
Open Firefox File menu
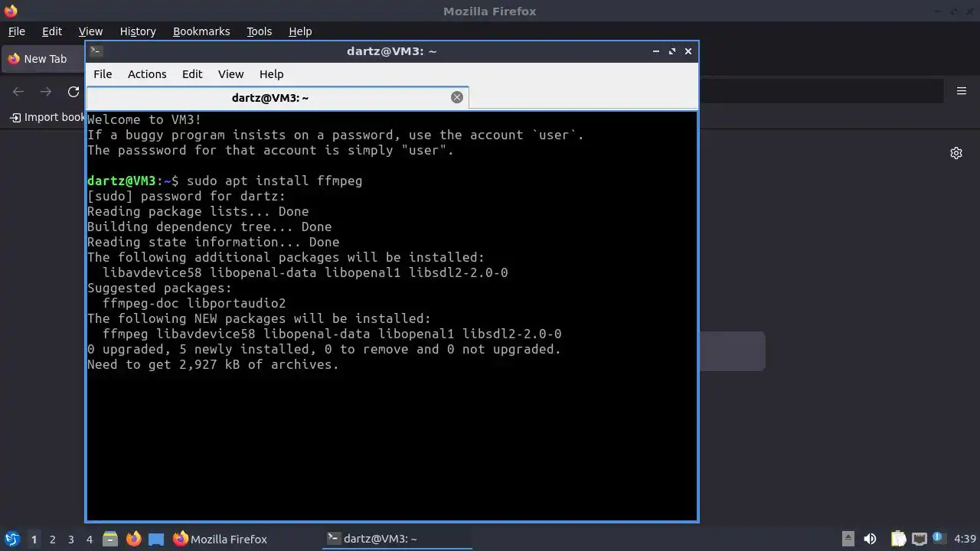(16, 31)
